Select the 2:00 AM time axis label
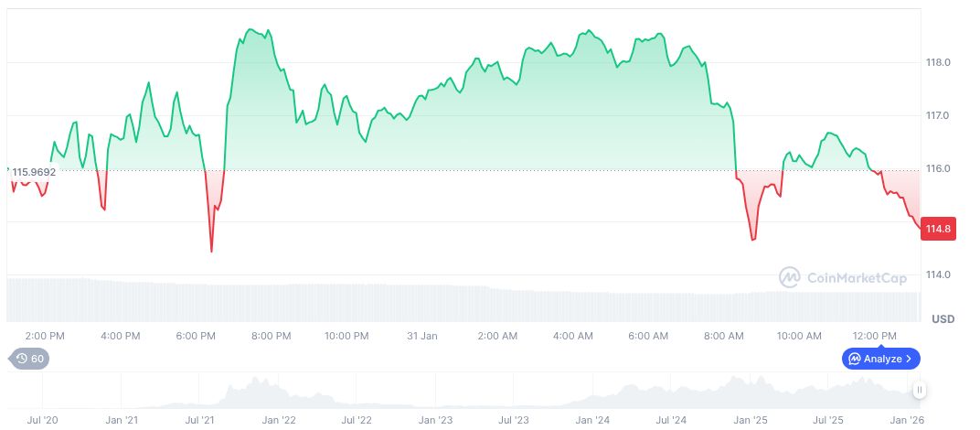The width and height of the screenshot is (980, 430). pyautogui.click(x=497, y=337)
